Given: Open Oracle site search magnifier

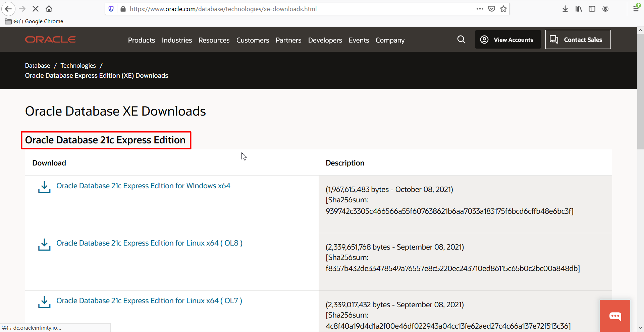Looking at the screenshot, I should pos(461,40).
